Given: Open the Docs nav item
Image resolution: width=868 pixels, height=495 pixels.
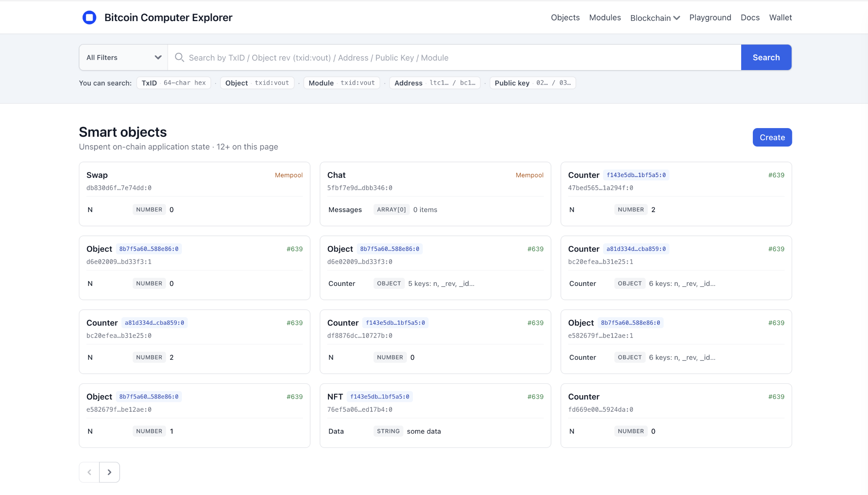Looking at the screenshot, I should click(750, 17).
